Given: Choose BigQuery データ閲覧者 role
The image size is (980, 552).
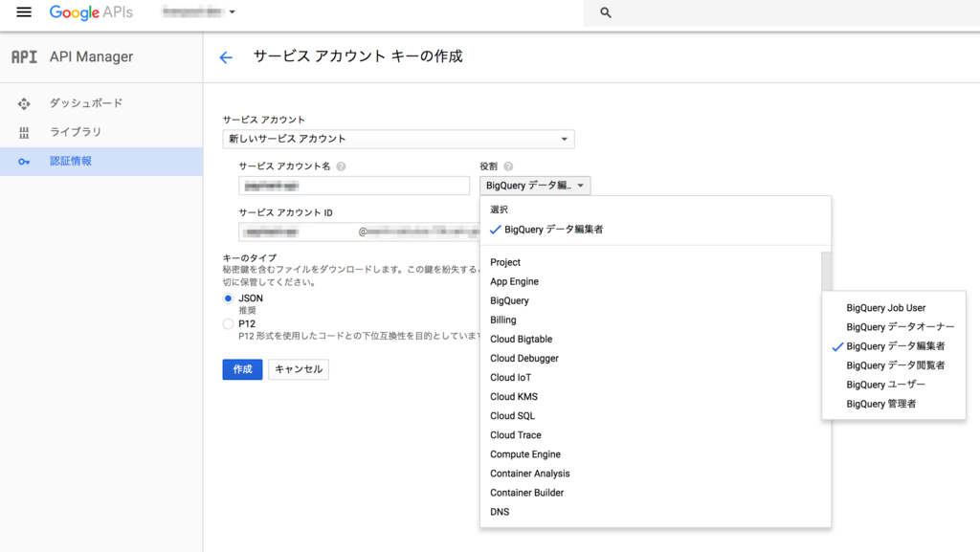Looking at the screenshot, I should pos(894,365).
